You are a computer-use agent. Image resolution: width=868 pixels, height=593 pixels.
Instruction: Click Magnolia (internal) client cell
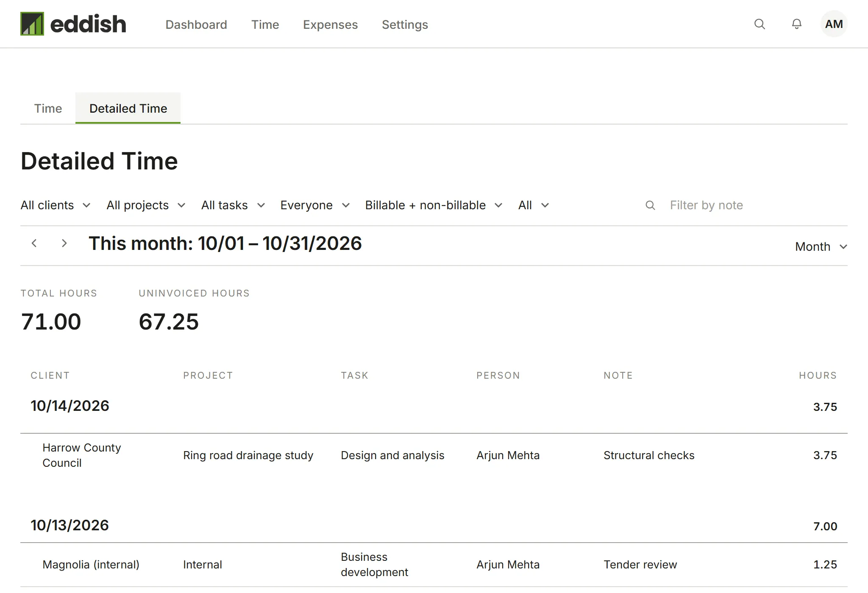(x=91, y=565)
